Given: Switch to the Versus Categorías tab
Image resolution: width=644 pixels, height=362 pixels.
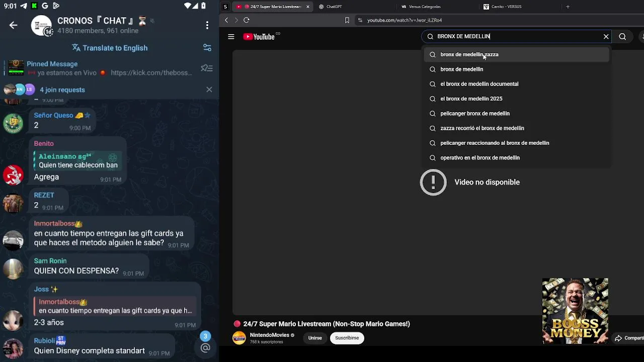Looking at the screenshot, I should pos(425,7).
